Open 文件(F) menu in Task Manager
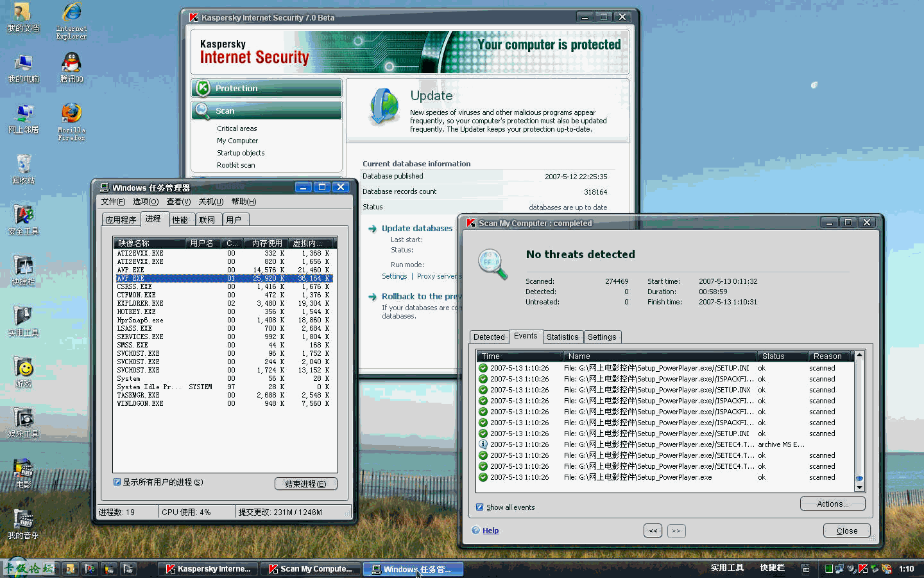Image resolution: width=924 pixels, height=578 pixels. (x=113, y=202)
